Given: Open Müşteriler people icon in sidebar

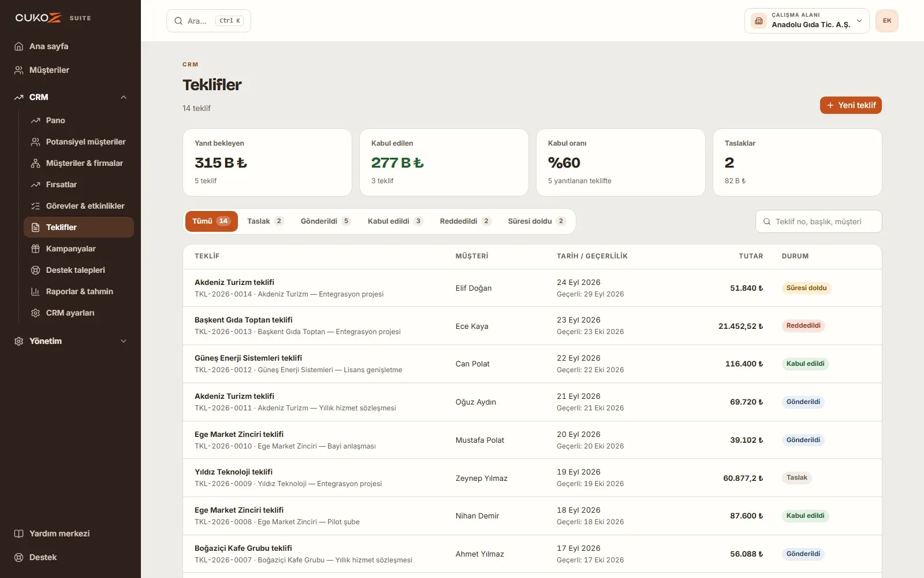Looking at the screenshot, I should pyautogui.click(x=19, y=70).
